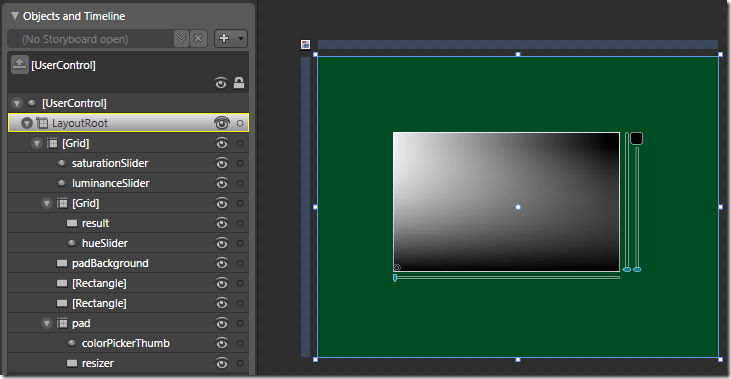This screenshot has height=379, width=731.
Task: Collapse the LayoutRoot node
Action: click(x=27, y=123)
